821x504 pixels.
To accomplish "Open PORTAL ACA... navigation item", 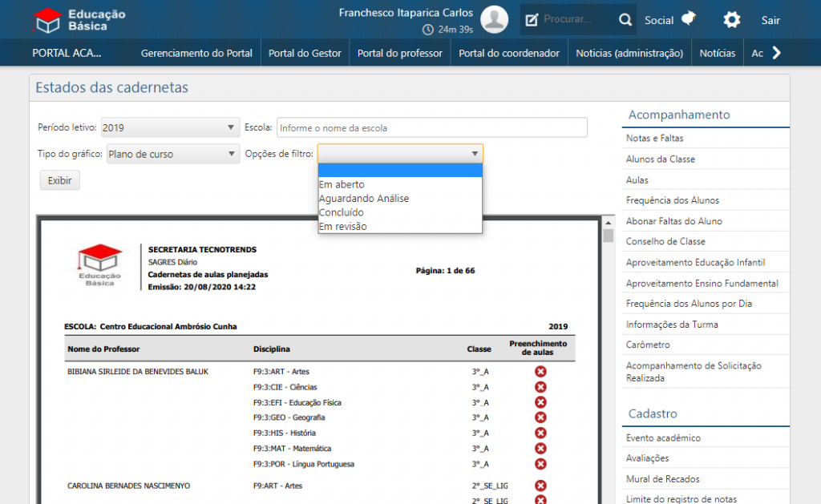I will (x=67, y=53).
